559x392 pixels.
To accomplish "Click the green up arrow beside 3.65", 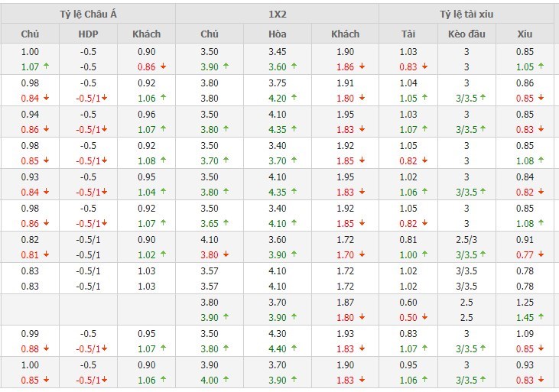I will coord(224,224).
